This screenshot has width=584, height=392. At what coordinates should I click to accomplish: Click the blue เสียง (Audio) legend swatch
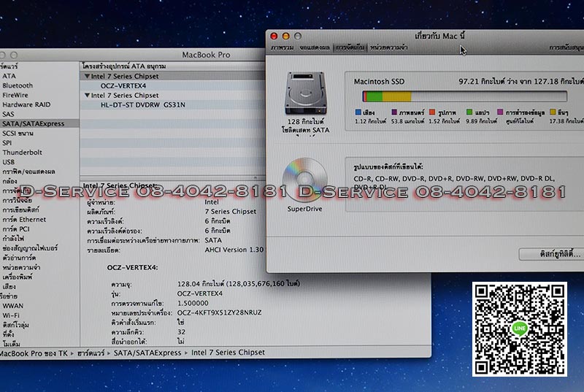click(358, 112)
